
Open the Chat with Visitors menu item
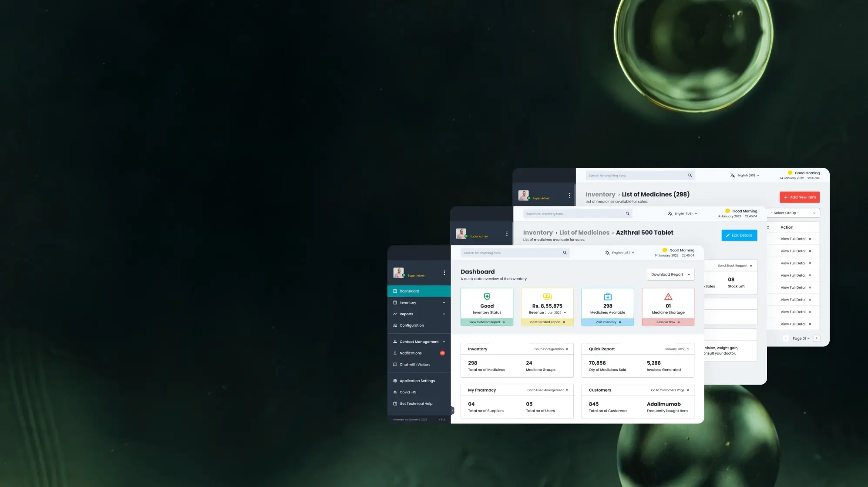pyautogui.click(x=419, y=364)
